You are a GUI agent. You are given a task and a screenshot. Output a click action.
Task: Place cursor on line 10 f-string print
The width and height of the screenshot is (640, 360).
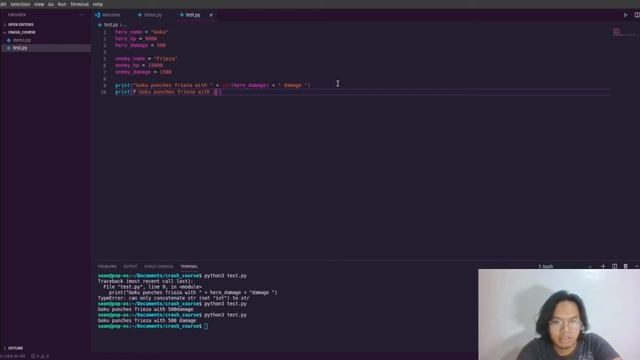168,92
